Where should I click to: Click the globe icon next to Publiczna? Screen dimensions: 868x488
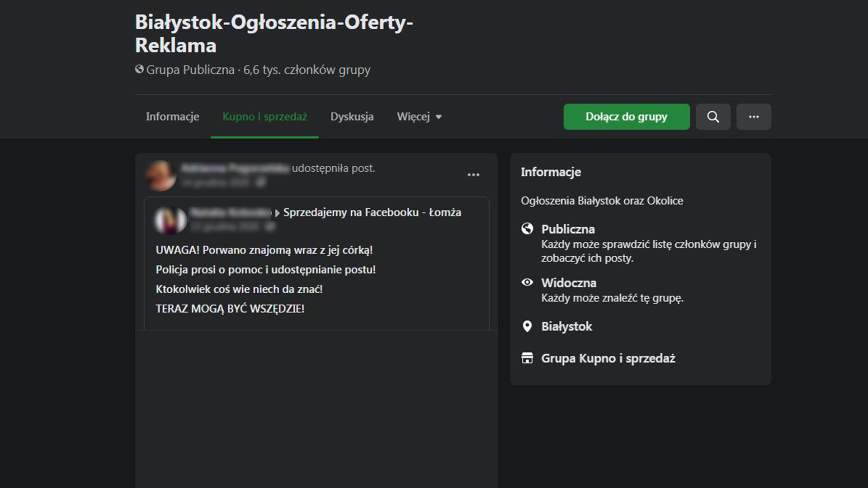point(527,229)
